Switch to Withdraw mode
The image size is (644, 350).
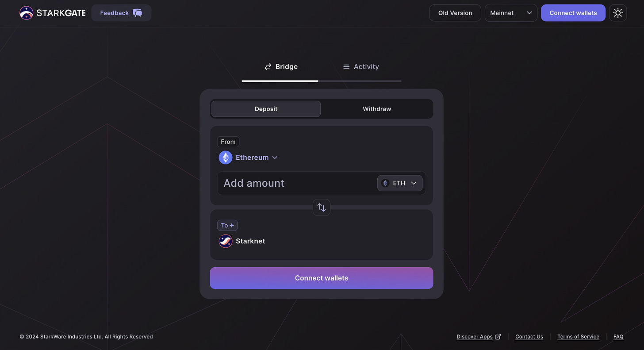coord(377,109)
